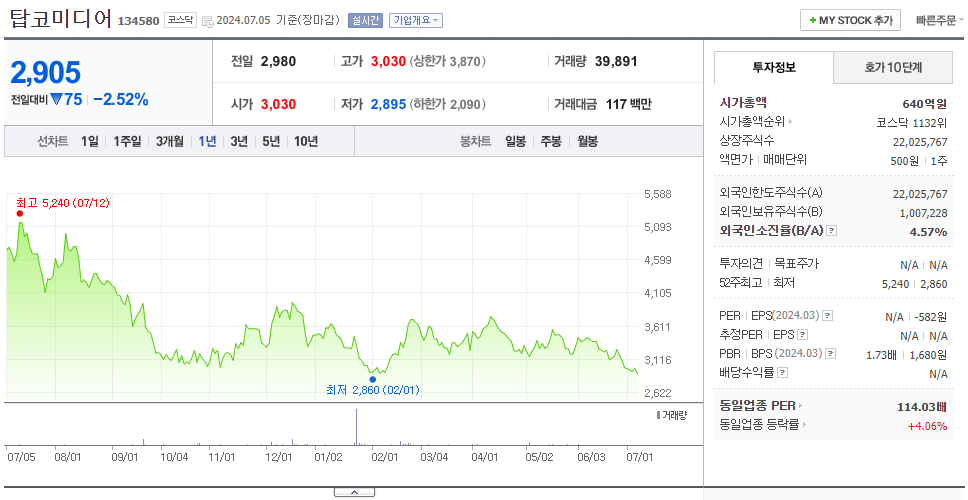Click the 실시간 button
968x500 pixels.
pyautogui.click(x=365, y=20)
